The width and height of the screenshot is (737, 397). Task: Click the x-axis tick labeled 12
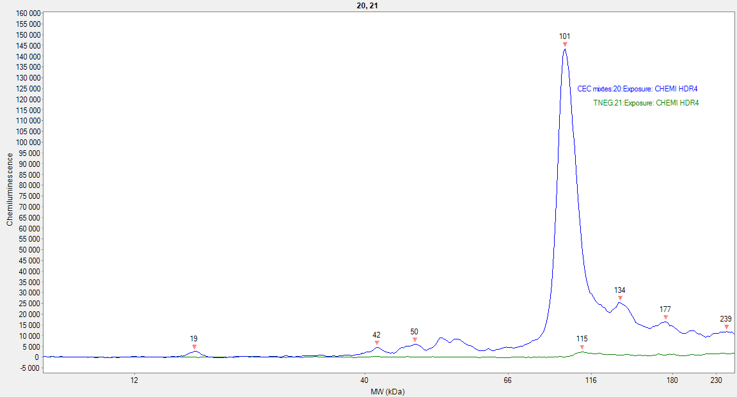134,380
